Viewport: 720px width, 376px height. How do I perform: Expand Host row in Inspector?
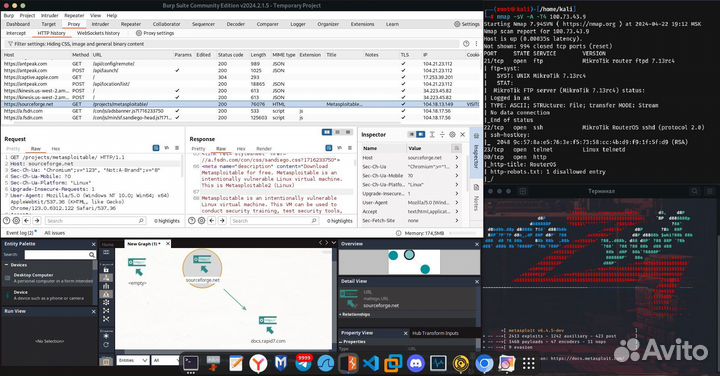[457, 157]
